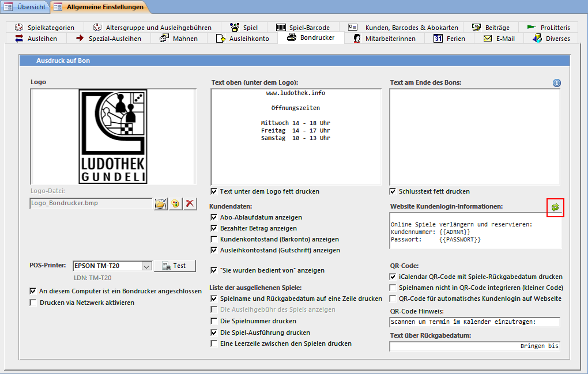The image size is (588, 374).
Task: Click the E-Mail envelope icon
Action: 488,38
